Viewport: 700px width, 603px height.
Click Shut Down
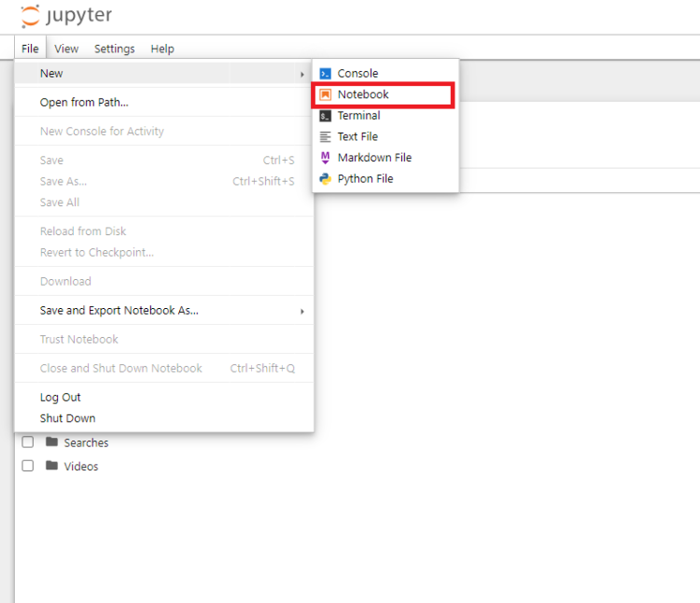(x=164, y=418)
